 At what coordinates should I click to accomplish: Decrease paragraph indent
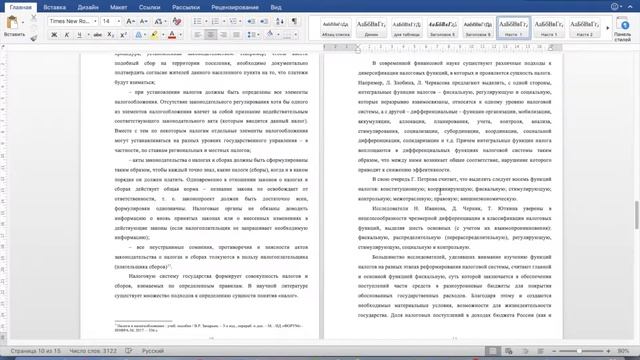coord(251,21)
